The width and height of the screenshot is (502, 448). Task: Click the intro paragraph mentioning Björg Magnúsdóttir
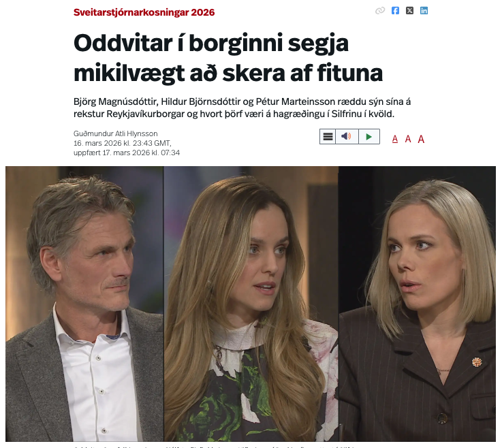(242, 108)
